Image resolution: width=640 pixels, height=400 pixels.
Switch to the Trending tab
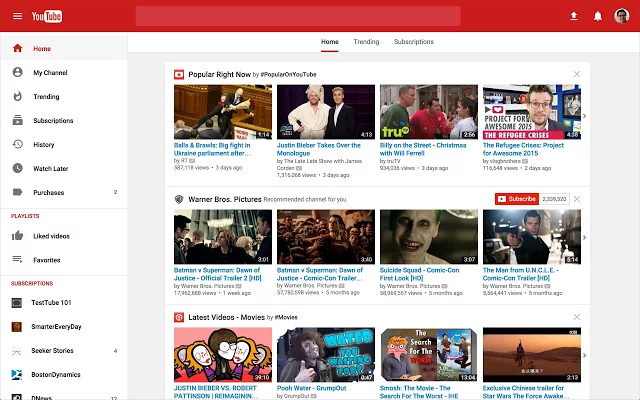[x=366, y=42]
